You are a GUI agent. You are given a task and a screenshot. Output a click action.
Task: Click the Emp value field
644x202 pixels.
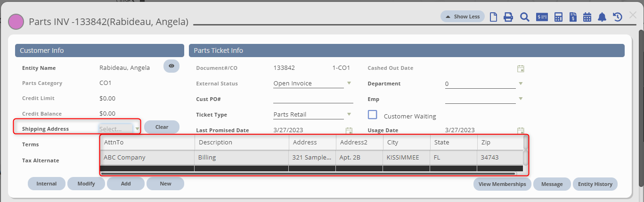481,99
